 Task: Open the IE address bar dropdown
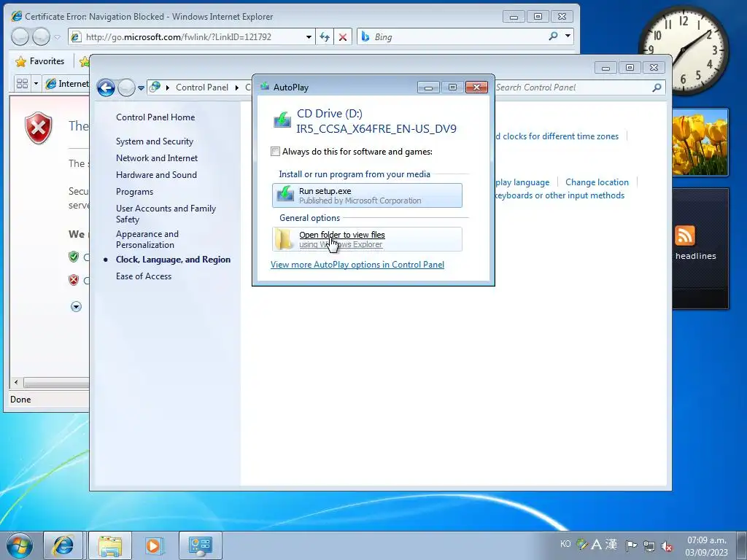[x=309, y=37]
